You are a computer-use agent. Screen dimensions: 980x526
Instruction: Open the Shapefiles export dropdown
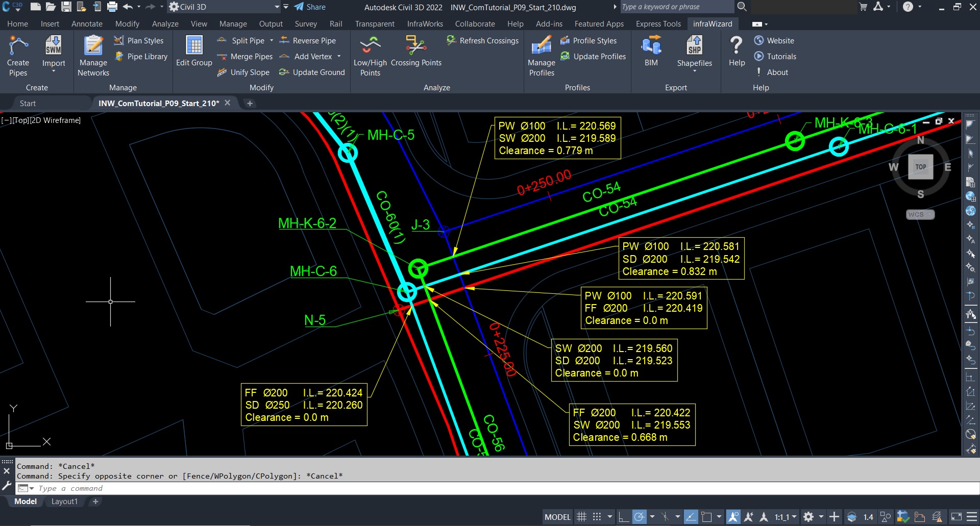tap(694, 71)
